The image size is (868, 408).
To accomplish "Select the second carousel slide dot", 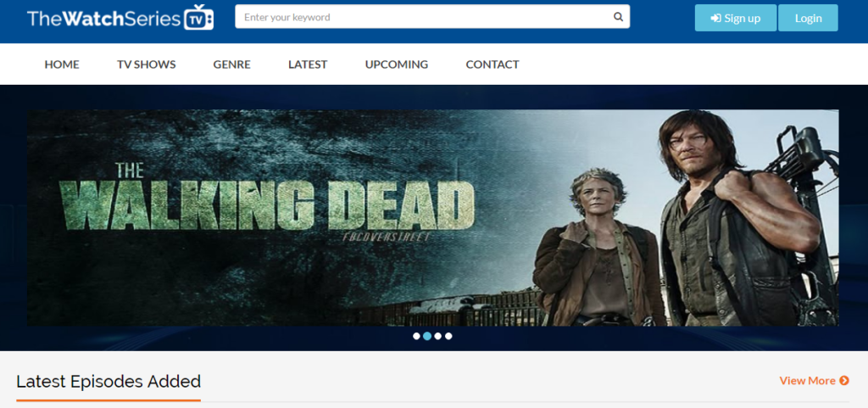I will [x=427, y=336].
